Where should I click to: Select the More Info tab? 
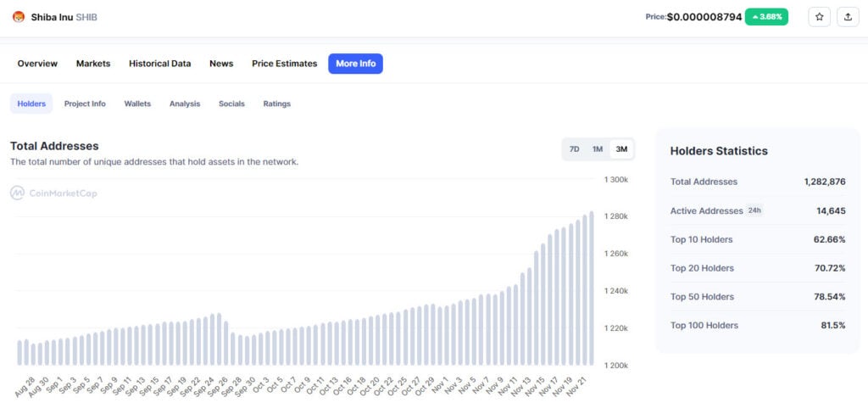(355, 64)
